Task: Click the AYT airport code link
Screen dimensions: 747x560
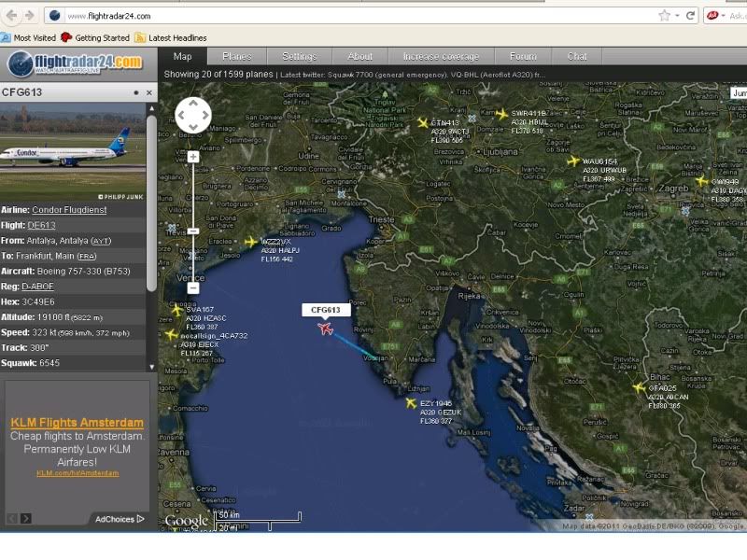Action: (x=101, y=241)
